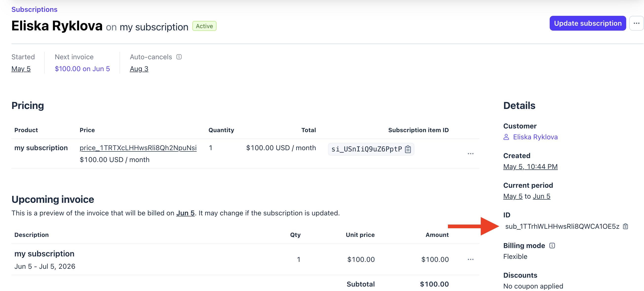Click the Auto-cancels date Aug 3
This screenshot has width=644, height=291.
point(139,69)
